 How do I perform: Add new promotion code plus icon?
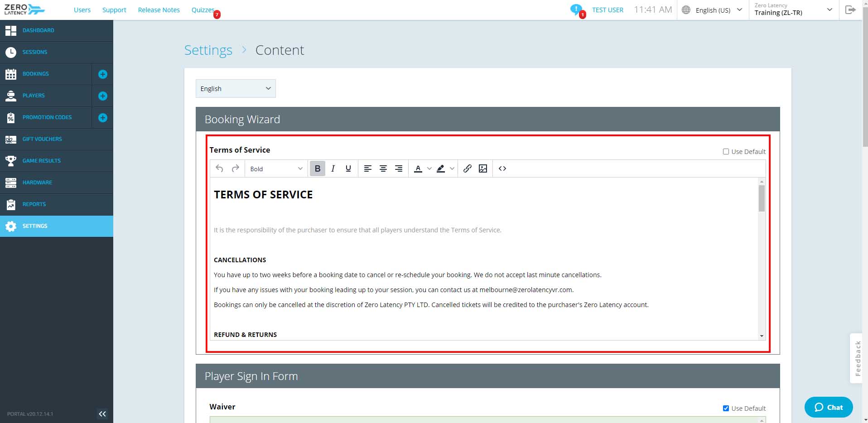[103, 118]
